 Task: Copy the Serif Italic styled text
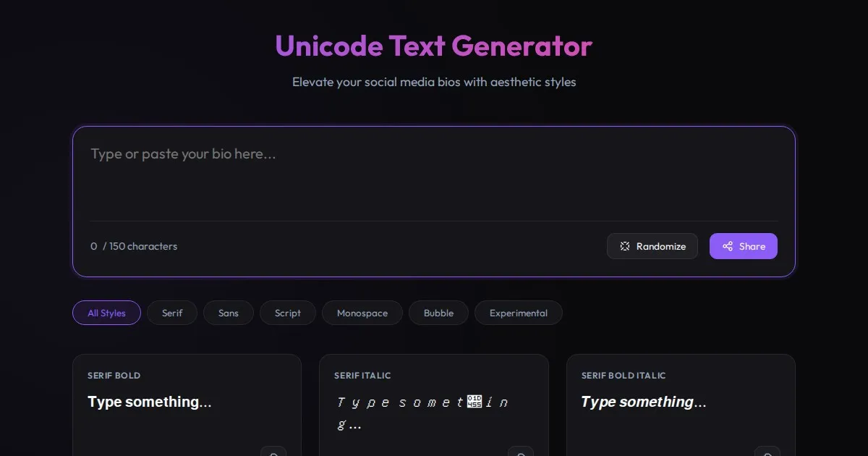tap(520, 452)
